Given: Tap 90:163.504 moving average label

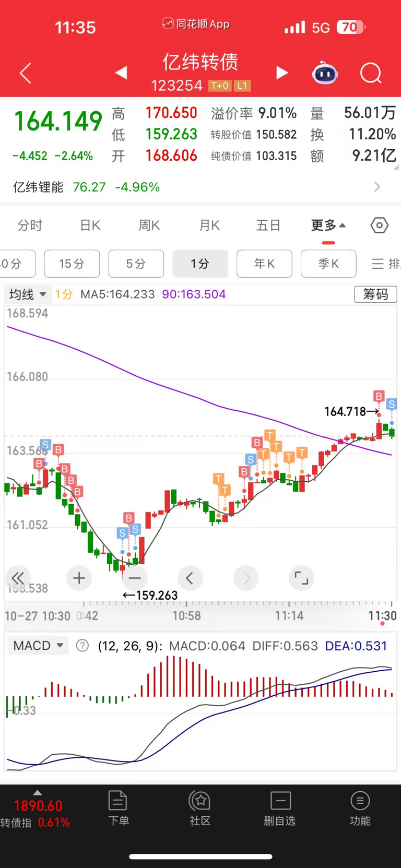Looking at the screenshot, I should click(x=194, y=294).
